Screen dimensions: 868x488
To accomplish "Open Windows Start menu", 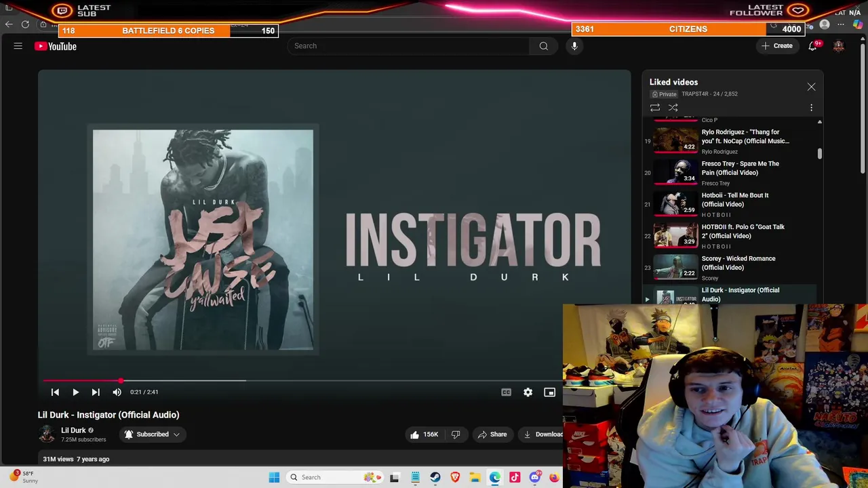I will 274,477.
